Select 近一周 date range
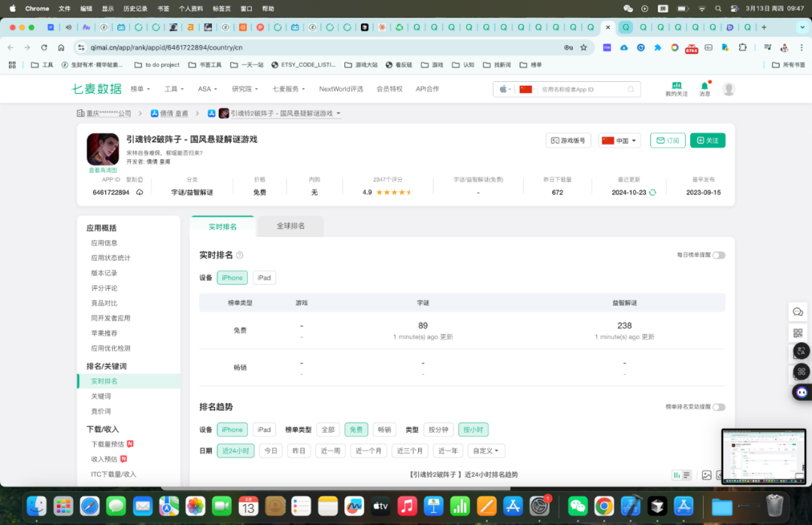This screenshot has width=812, height=525. (330, 451)
